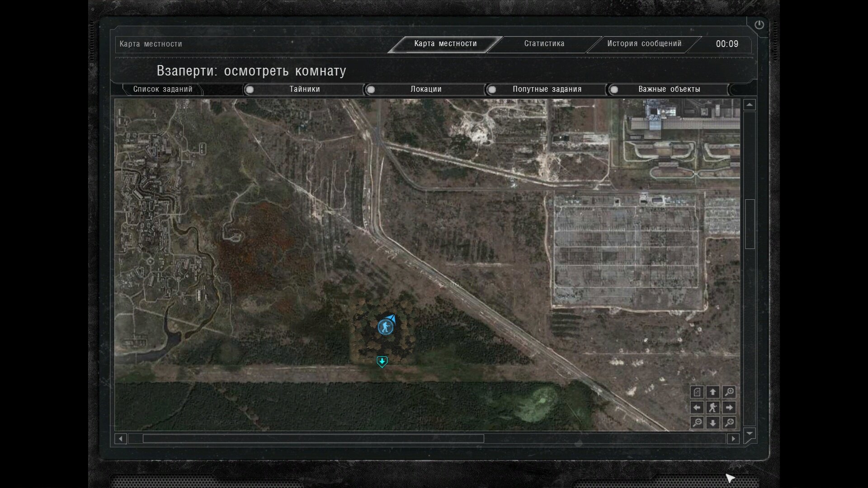Open the Статистика tab
This screenshot has height=488, width=868.
(544, 44)
